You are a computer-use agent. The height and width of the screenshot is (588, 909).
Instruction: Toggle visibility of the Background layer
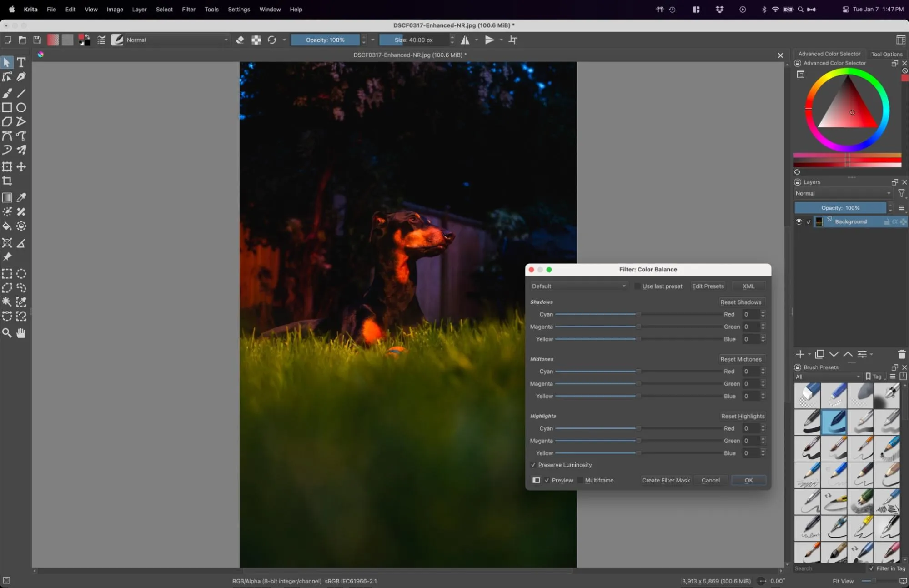799,221
